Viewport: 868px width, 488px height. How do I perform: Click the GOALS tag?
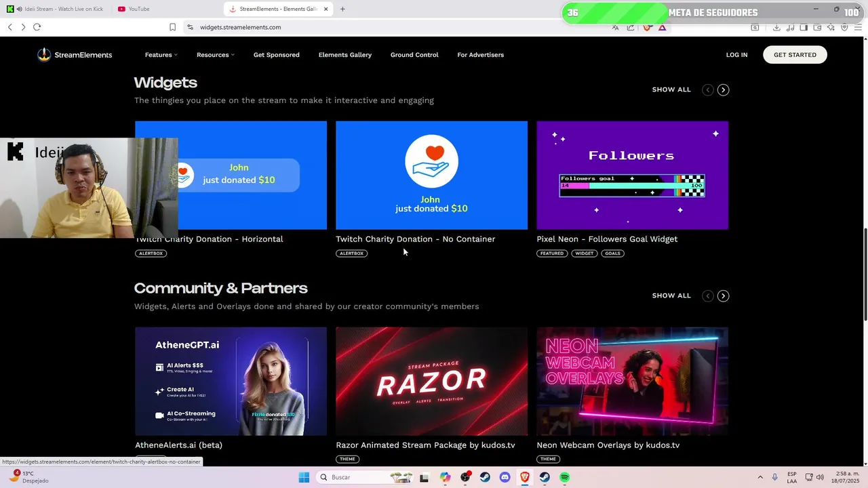(x=612, y=253)
